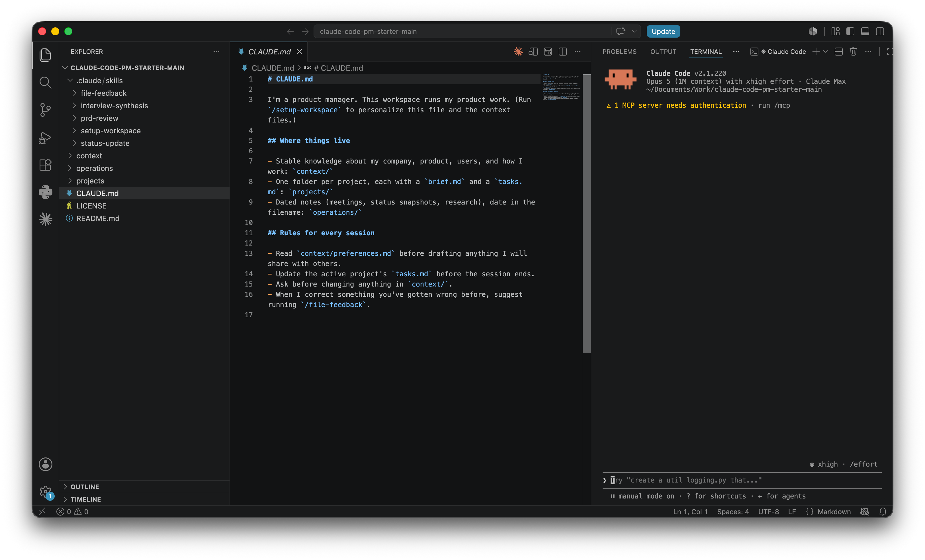Click LF end of line setting
This screenshot has width=925, height=560.
point(792,512)
